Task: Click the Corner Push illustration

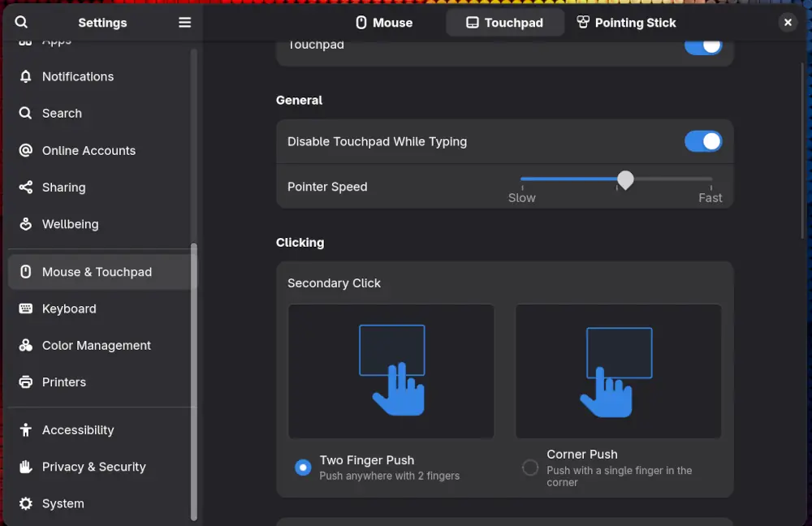Action: pyautogui.click(x=618, y=371)
